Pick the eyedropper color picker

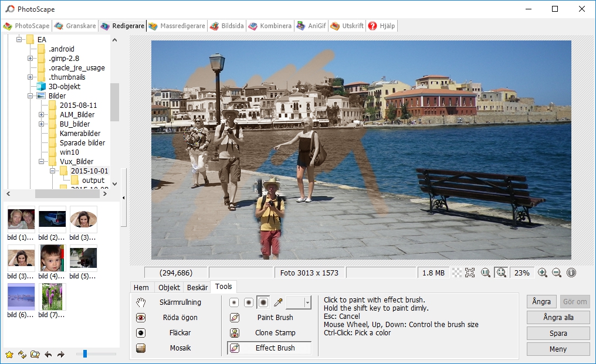click(x=278, y=302)
